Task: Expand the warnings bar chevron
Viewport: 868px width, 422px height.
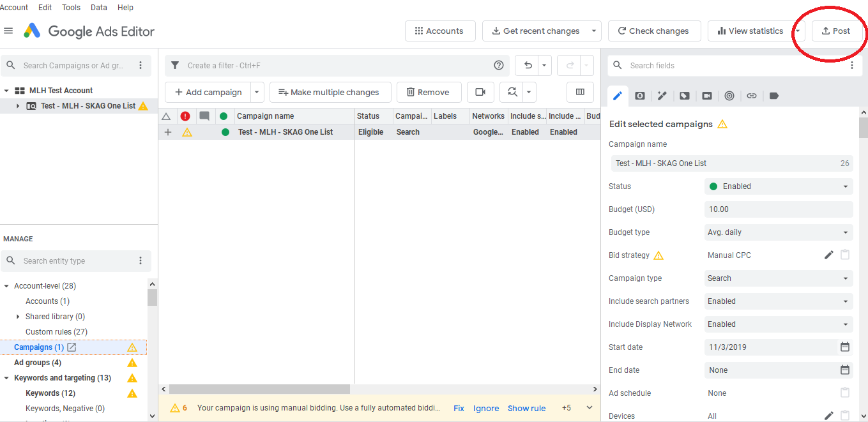Action: coord(590,408)
